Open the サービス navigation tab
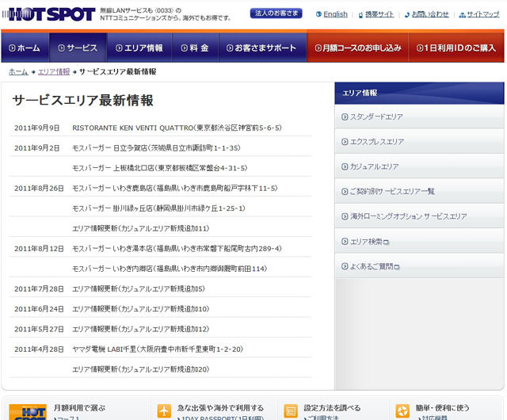 [x=78, y=48]
